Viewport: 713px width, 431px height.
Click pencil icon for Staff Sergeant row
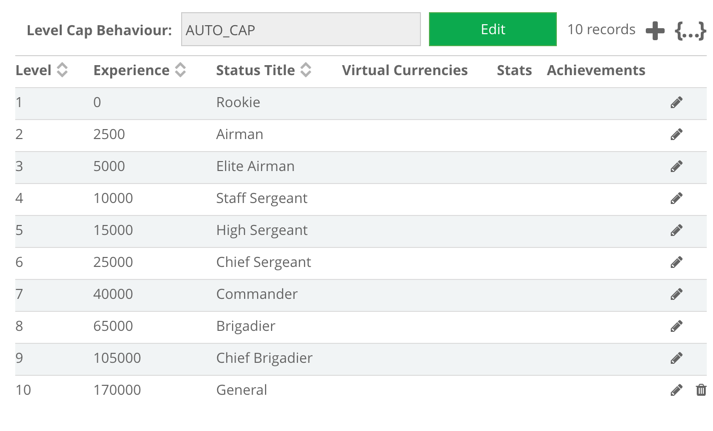[676, 198]
